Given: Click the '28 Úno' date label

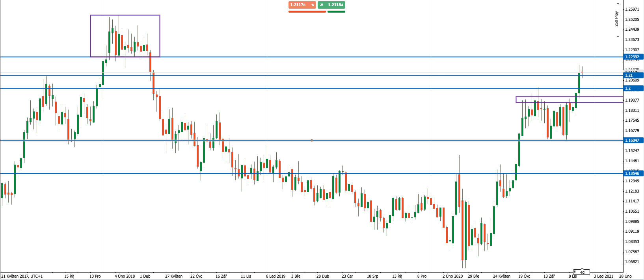Looking at the screenshot, I should tap(625, 276).
